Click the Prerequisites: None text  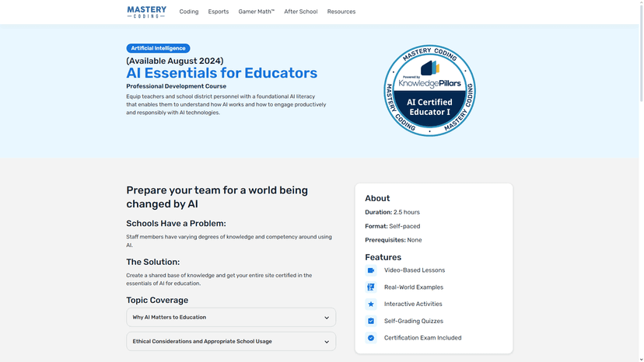click(x=394, y=240)
